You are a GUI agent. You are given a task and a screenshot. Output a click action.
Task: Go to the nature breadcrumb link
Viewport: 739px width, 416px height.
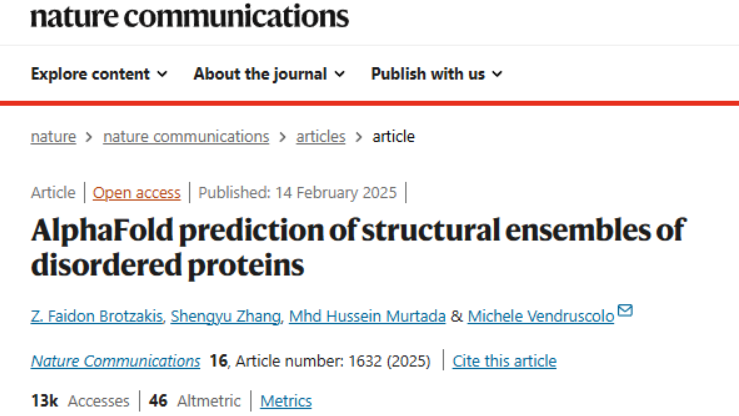53,137
